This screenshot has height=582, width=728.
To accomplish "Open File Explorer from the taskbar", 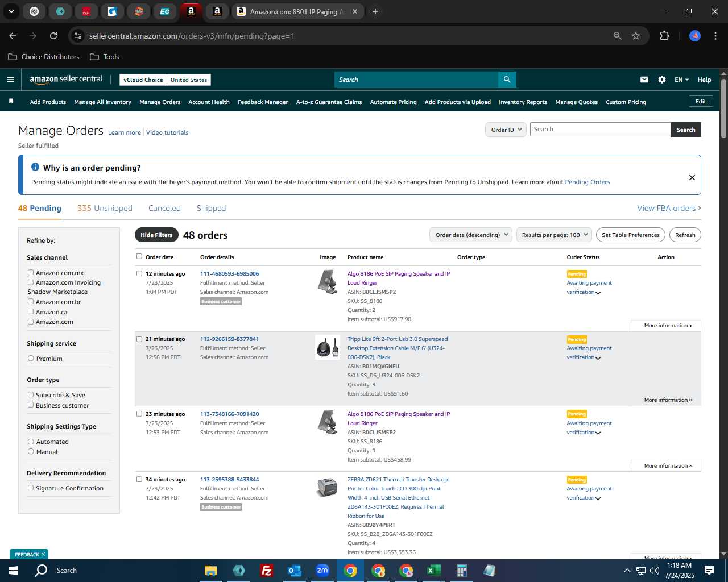I will pos(211,571).
